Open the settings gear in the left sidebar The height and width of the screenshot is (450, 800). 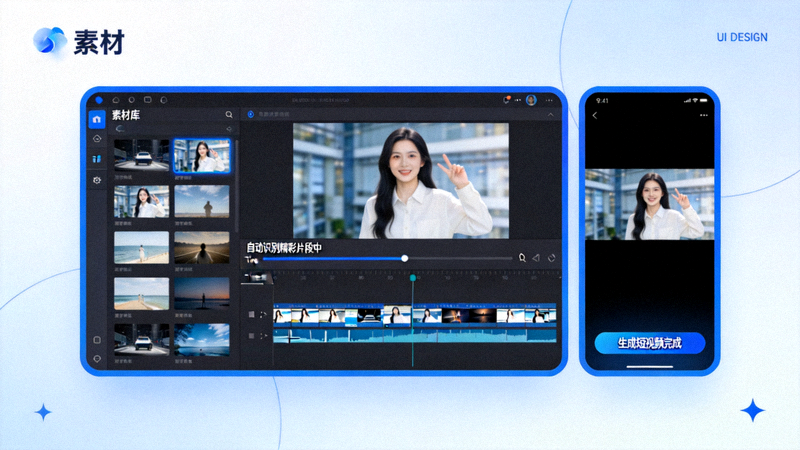pyautogui.click(x=97, y=180)
